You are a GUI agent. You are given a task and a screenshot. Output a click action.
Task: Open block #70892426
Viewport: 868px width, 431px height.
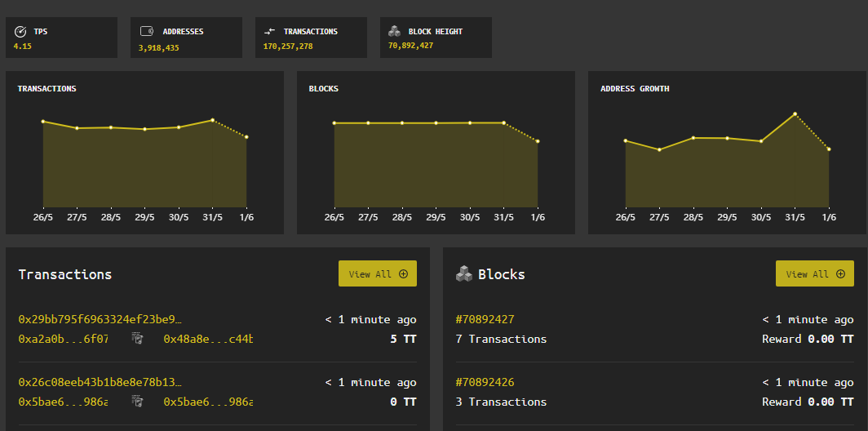tap(485, 382)
